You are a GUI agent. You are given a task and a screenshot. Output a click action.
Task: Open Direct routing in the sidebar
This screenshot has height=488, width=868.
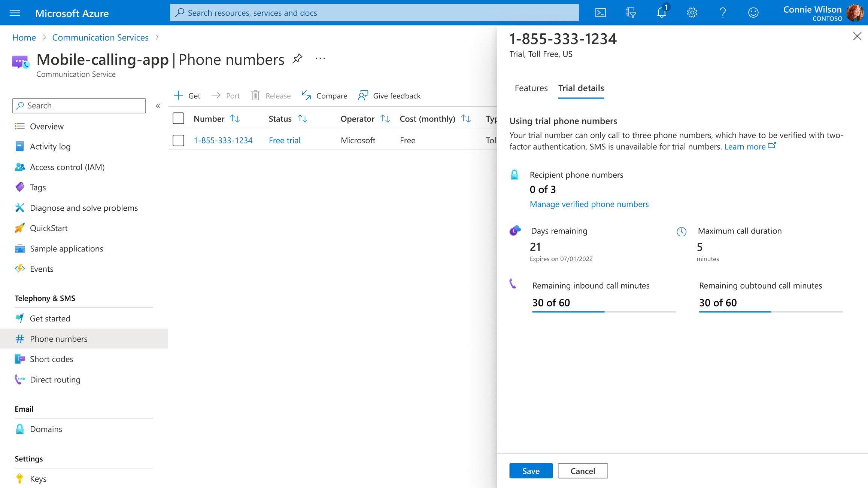click(x=55, y=379)
